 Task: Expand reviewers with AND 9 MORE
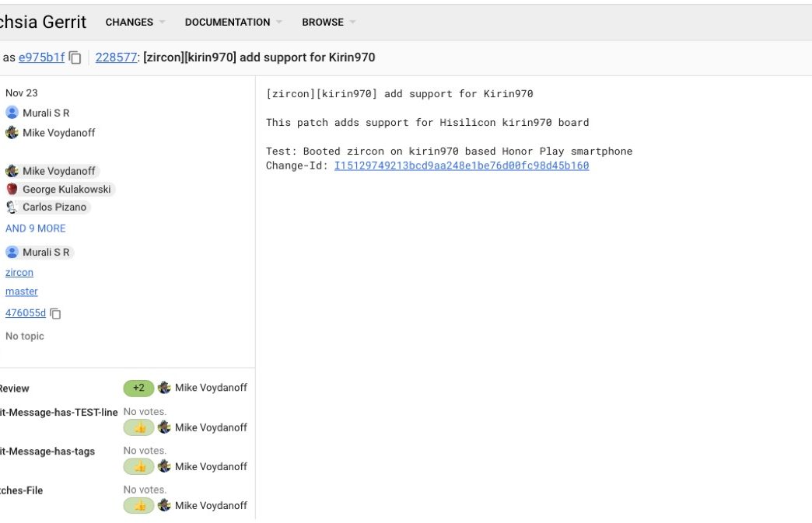pyautogui.click(x=36, y=228)
